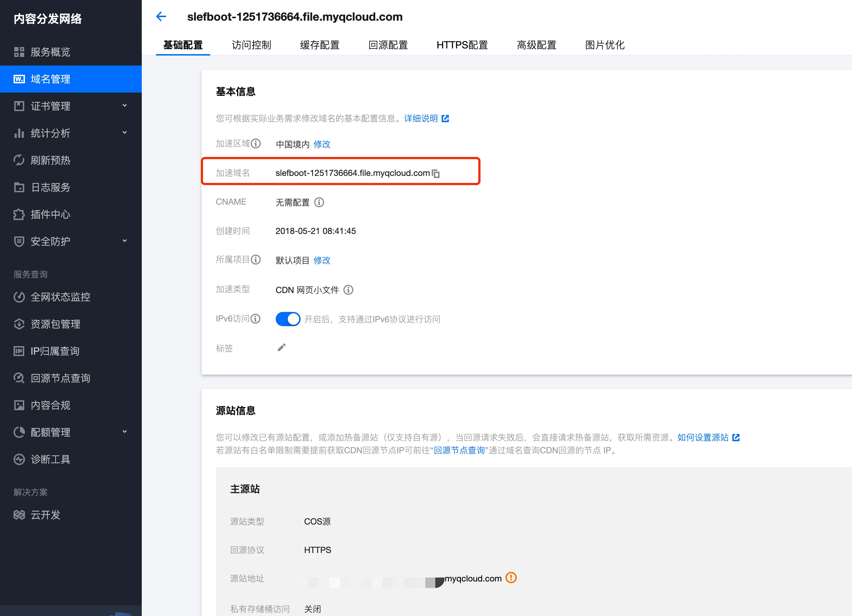Open the HTTPS配置 tab
Viewport: 852px width, 616px height.
point(462,45)
